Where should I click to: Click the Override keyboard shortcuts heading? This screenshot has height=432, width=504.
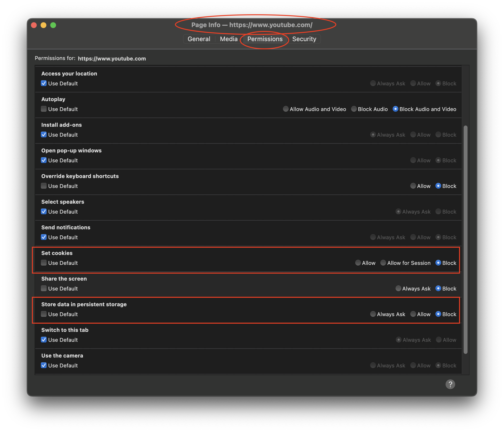pos(80,176)
